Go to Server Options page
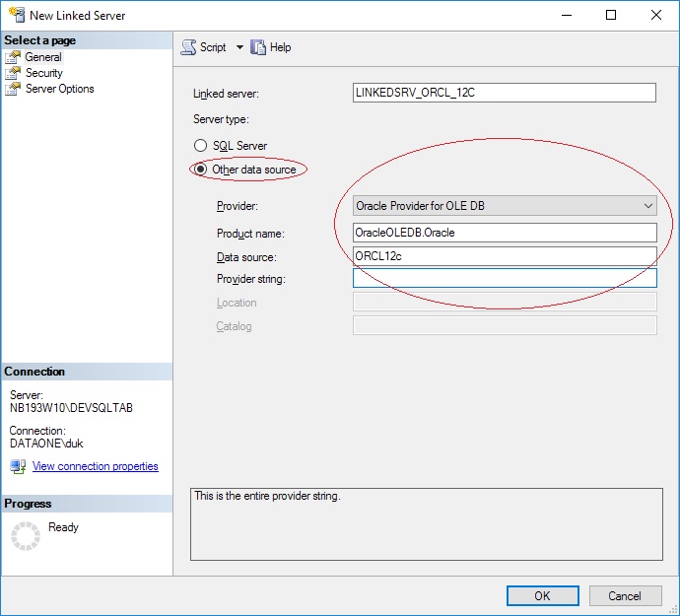Screen dimensions: 680x616 click(59, 89)
